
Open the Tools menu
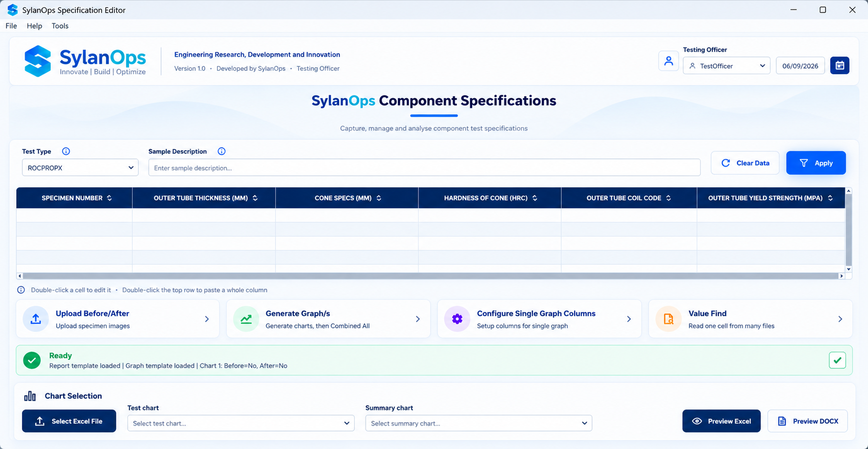coord(60,26)
